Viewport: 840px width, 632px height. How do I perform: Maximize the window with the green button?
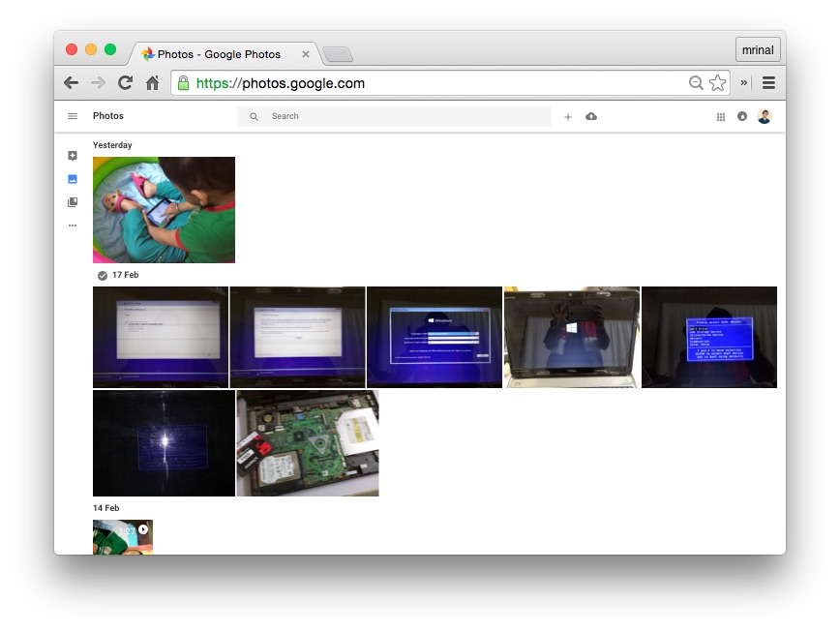click(110, 49)
